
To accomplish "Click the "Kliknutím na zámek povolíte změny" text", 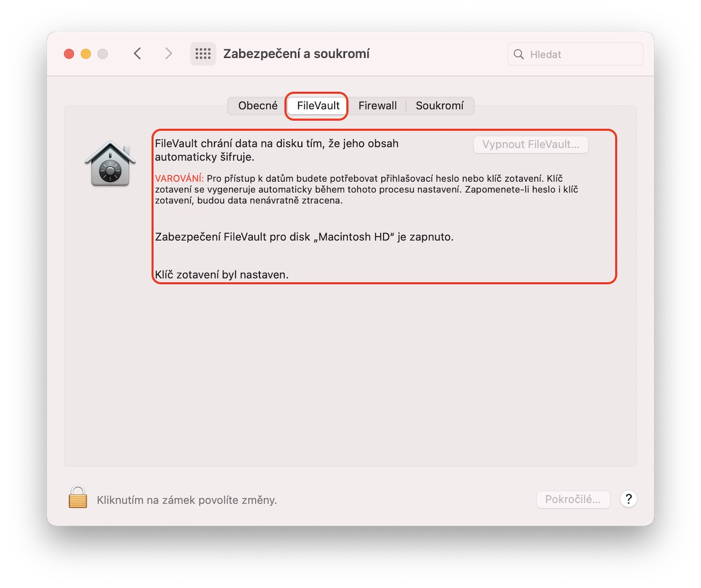I will pos(187,500).
